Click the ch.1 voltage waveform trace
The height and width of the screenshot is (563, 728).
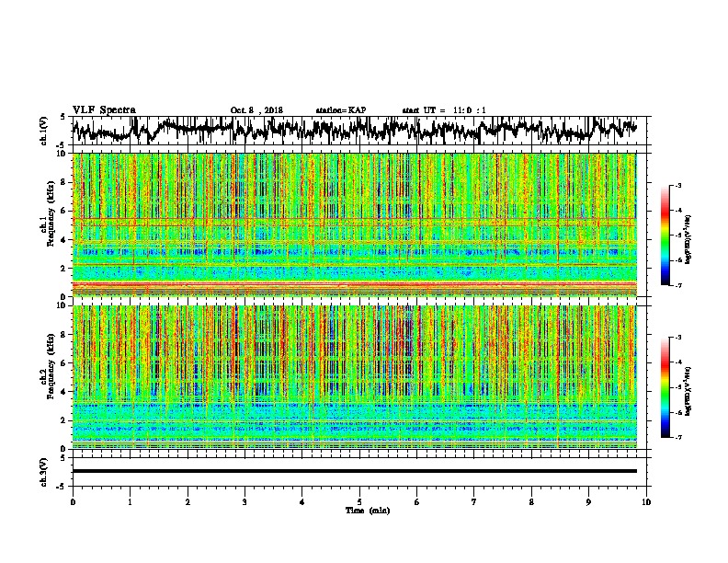tap(354, 130)
